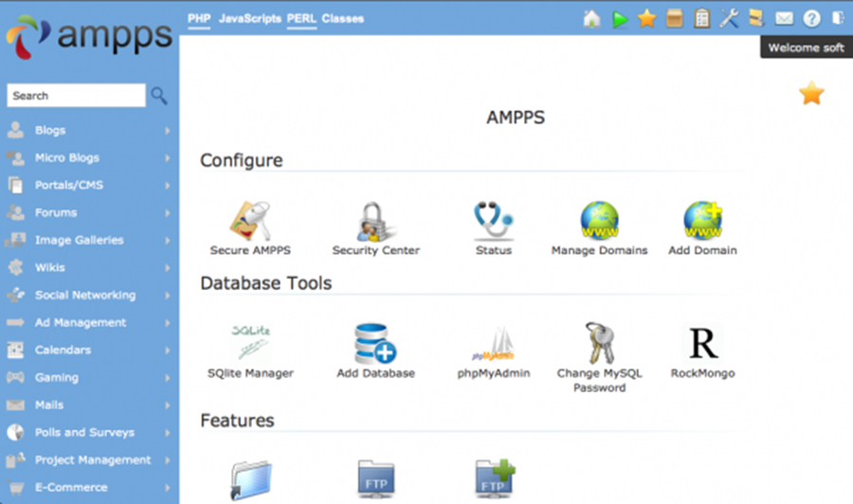Click the Manage Domains text label
The height and width of the screenshot is (504, 853).
tap(599, 250)
